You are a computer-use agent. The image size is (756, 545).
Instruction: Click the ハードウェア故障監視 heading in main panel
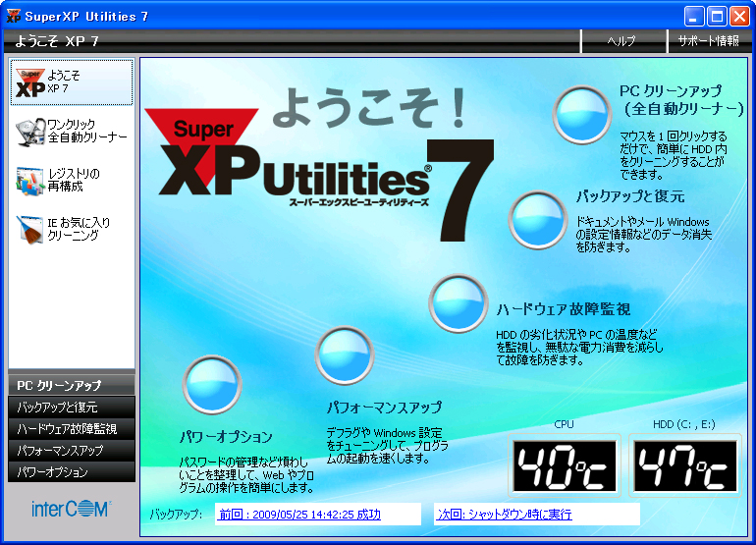point(564,309)
